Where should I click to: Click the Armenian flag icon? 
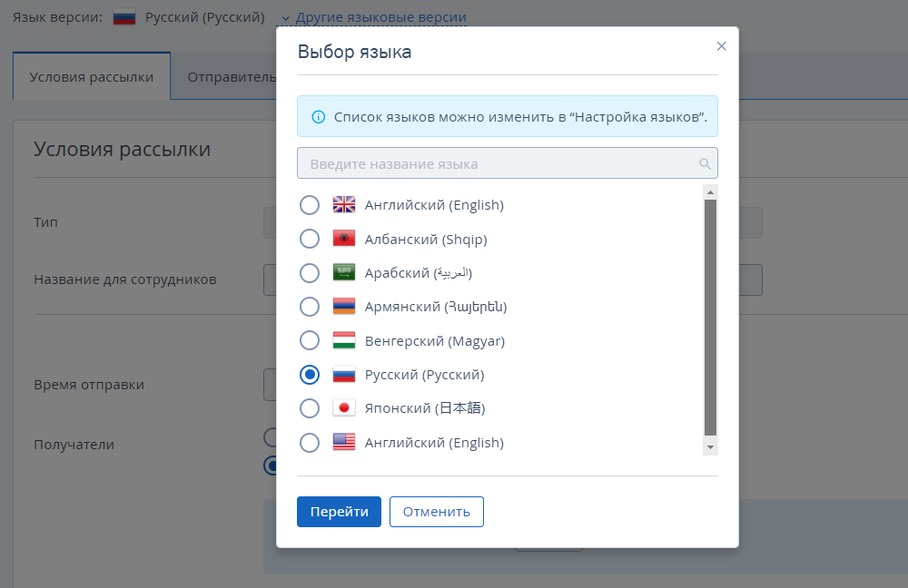click(344, 306)
